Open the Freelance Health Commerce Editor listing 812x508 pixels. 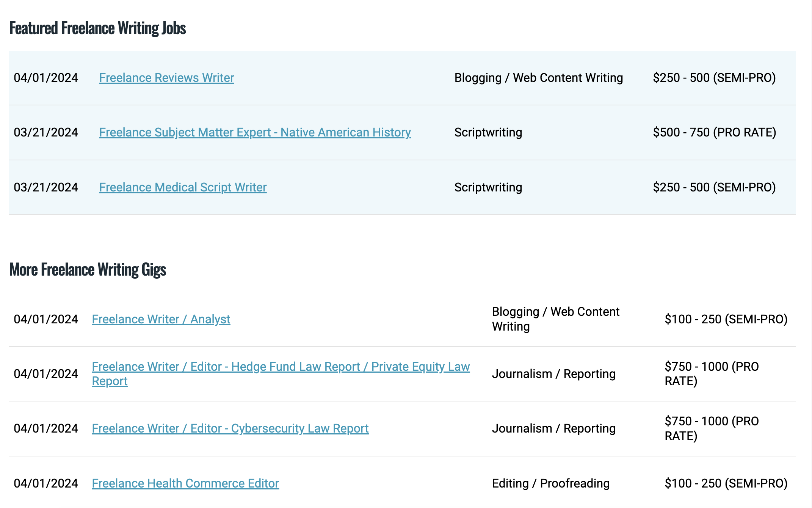point(185,483)
